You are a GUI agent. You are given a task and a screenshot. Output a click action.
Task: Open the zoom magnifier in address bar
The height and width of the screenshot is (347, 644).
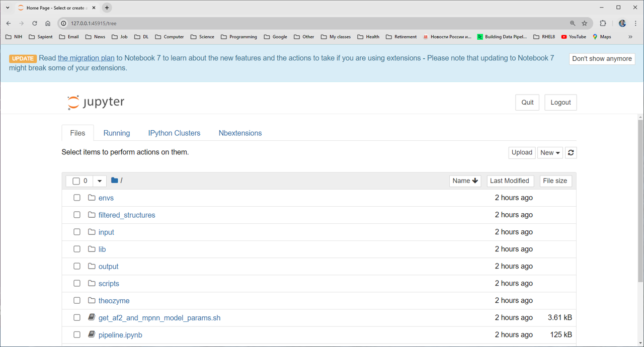573,23
